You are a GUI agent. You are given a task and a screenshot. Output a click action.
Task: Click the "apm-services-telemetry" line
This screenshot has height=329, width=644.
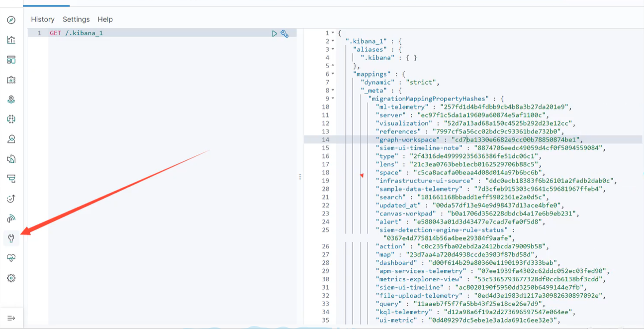coord(492,271)
